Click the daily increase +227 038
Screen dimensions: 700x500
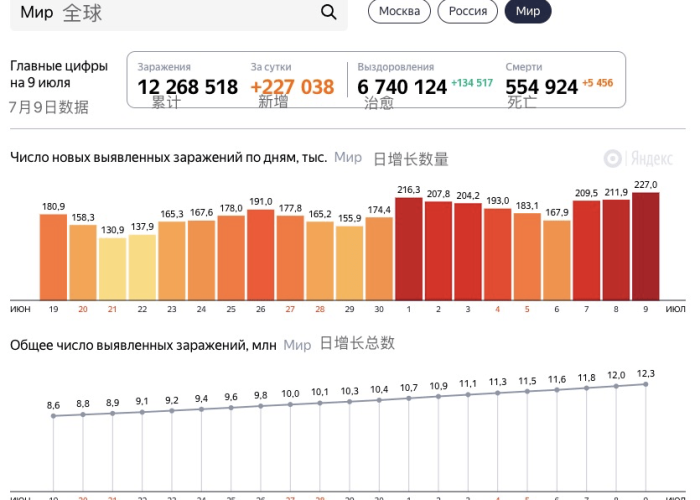(x=292, y=87)
